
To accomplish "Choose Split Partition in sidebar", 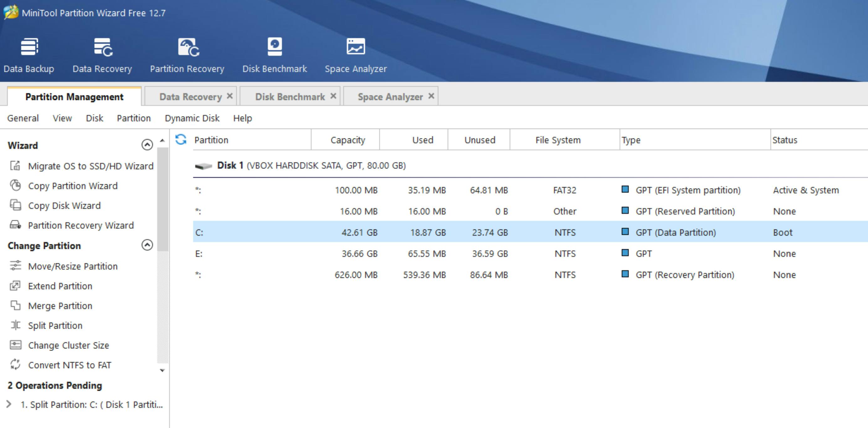I will pyautogui.click(x=55, y=325).
